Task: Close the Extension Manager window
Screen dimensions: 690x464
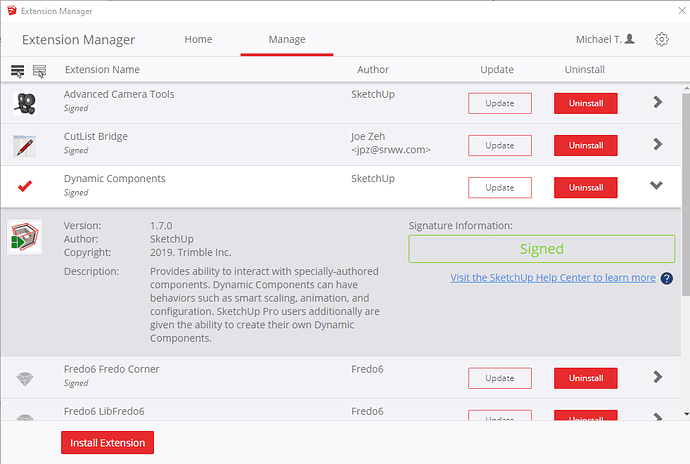Action: (x=682, y=11)
